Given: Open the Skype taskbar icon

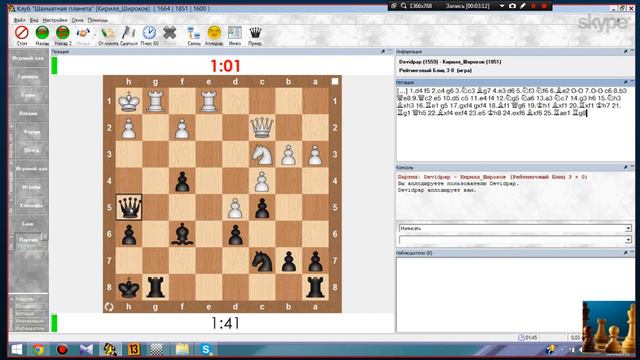Looking at the screenshot, I should coord(206,349).
